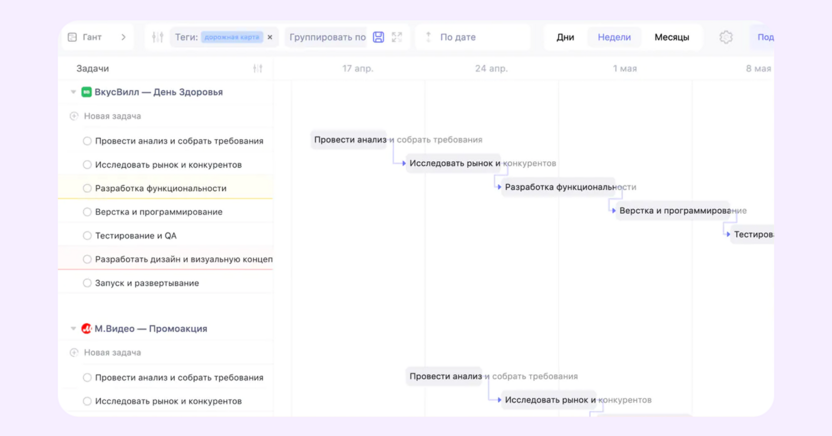Click the дорожная карта tag chip
This screenshot has width=832, height=436.
pos(232,37)
